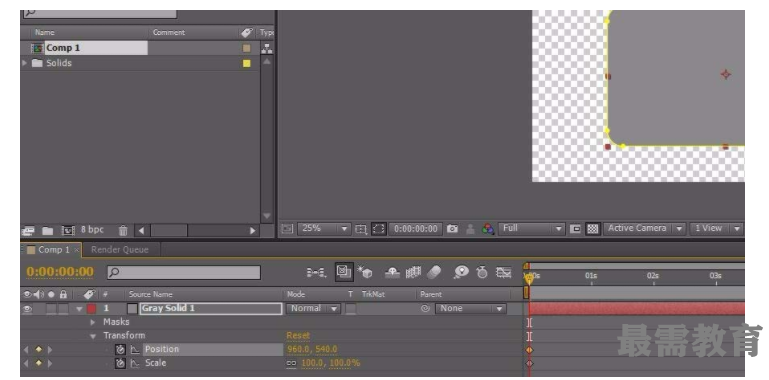Click the show snapshot icon
This screenshot has height=380, width=769.
(x=470, y=229)
